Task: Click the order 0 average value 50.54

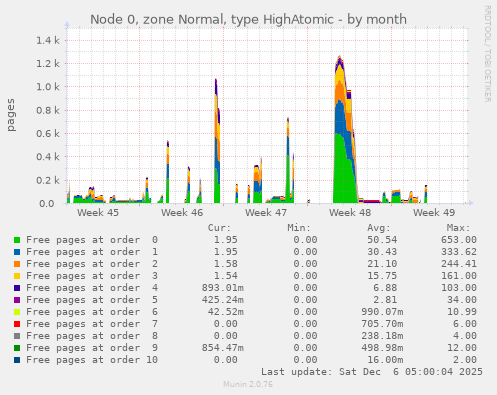Action: pyautogui.click(x=382, y=240)
